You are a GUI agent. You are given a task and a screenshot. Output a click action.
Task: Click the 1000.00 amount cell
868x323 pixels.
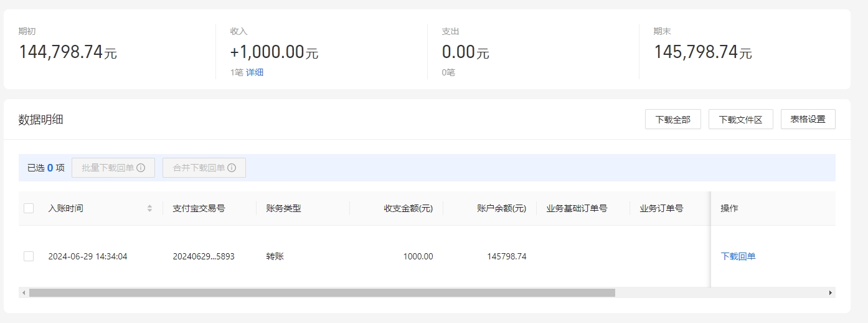418,256
